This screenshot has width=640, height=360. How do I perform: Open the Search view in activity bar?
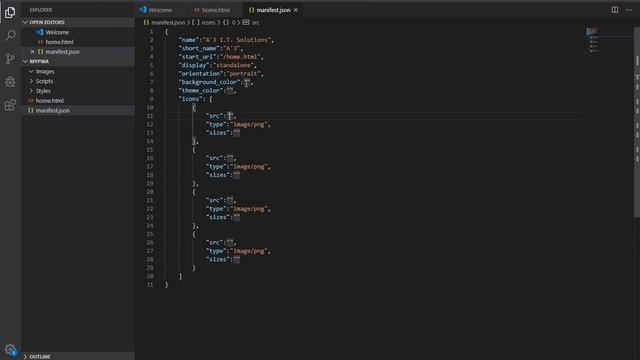[10, 36]
